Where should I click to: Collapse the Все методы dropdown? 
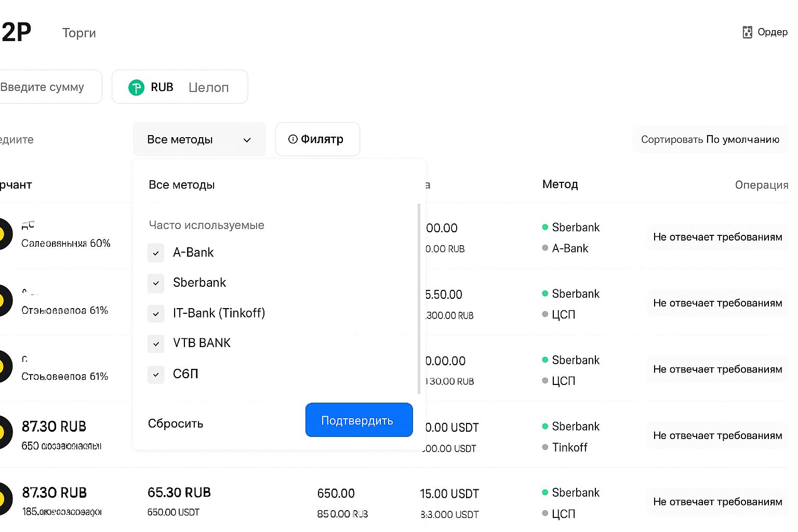coord(199,139)
